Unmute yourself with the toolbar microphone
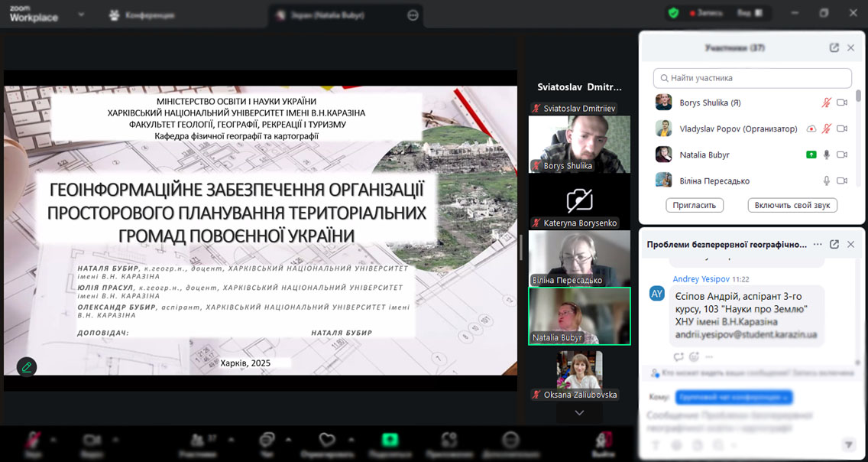The height and width of the screenshot is (462, 868). click(x=33, y=440)
